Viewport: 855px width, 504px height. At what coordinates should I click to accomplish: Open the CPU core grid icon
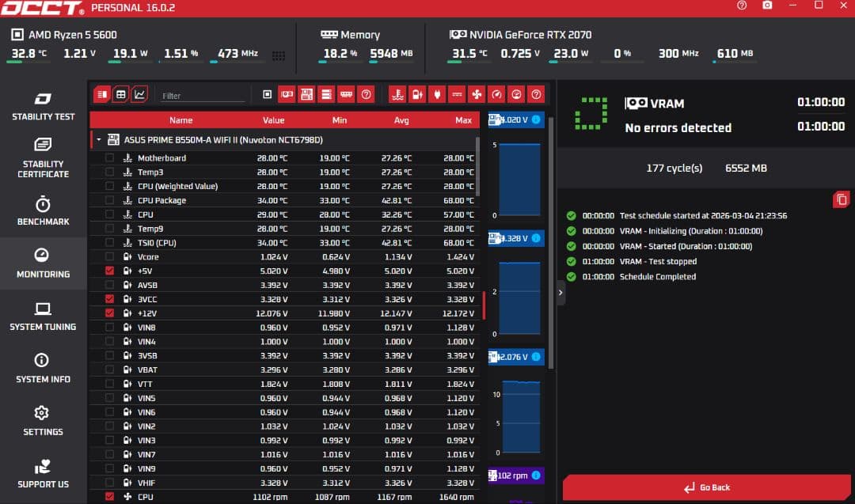tap(279, 55)
